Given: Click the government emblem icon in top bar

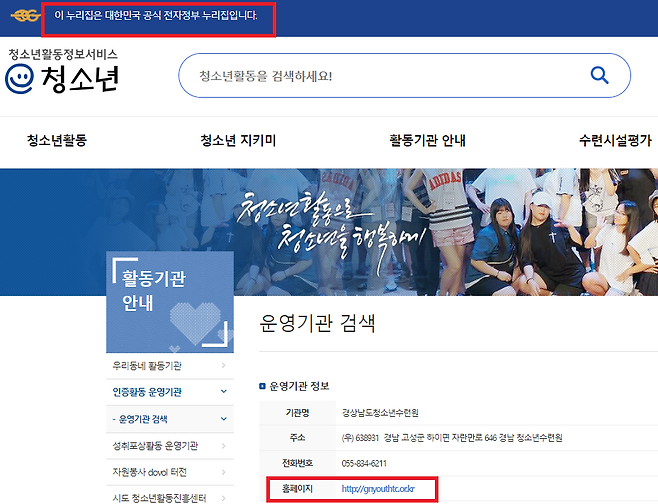Looking at the screenshot, I should click(25, 16).
